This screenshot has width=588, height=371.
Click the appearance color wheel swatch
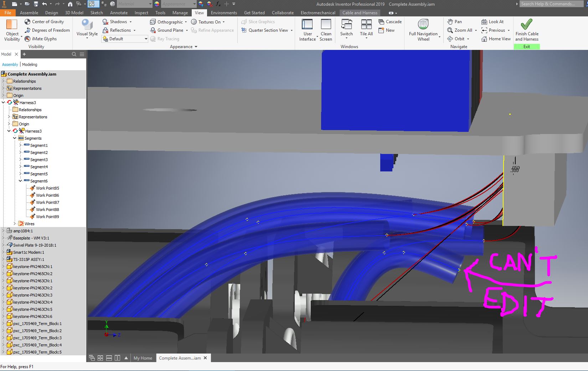(157, 4)
